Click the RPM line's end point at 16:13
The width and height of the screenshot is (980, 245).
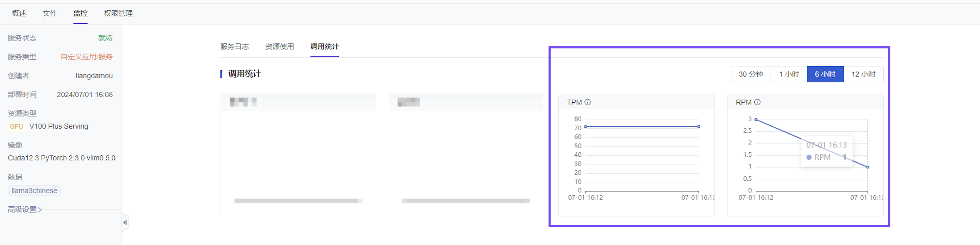(868, 167)
